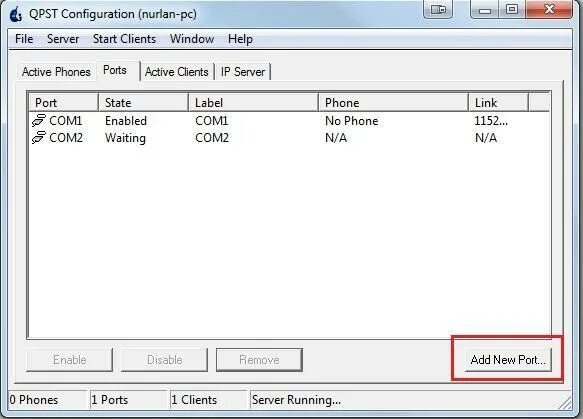Select the COM2 port row name
Screen dimensions: 583x419
point(66,138)
